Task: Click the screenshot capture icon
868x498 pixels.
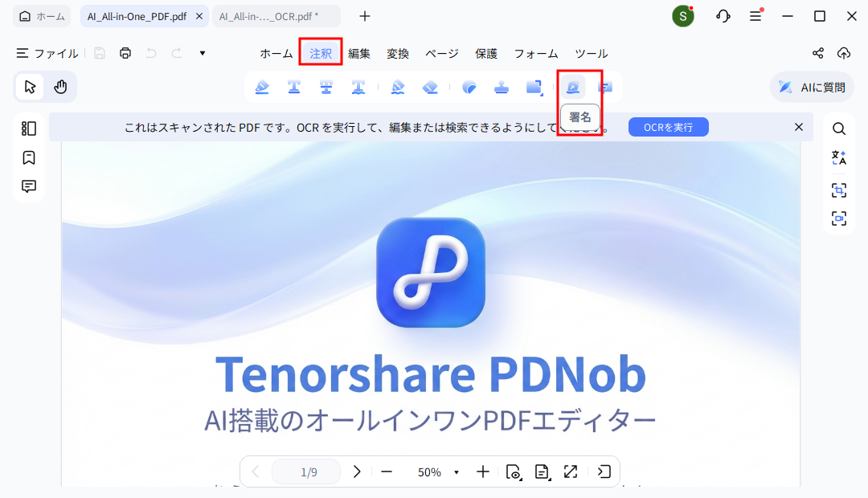Action: 839,218
